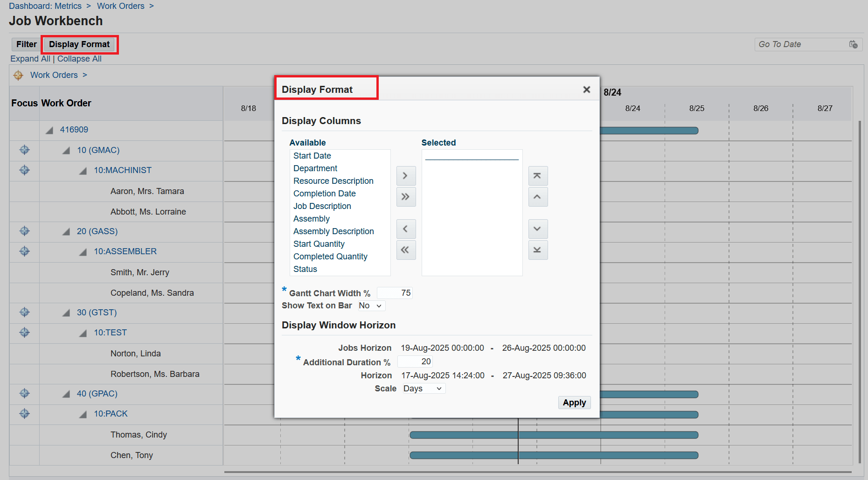Click the Collapse All link

[x=79, y=59]
